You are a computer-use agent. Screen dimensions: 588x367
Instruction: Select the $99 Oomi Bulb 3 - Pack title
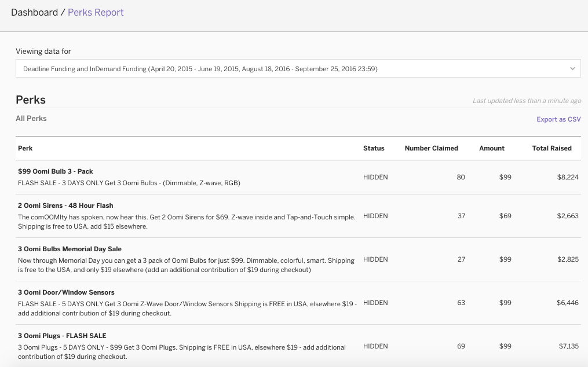(56, 171)
